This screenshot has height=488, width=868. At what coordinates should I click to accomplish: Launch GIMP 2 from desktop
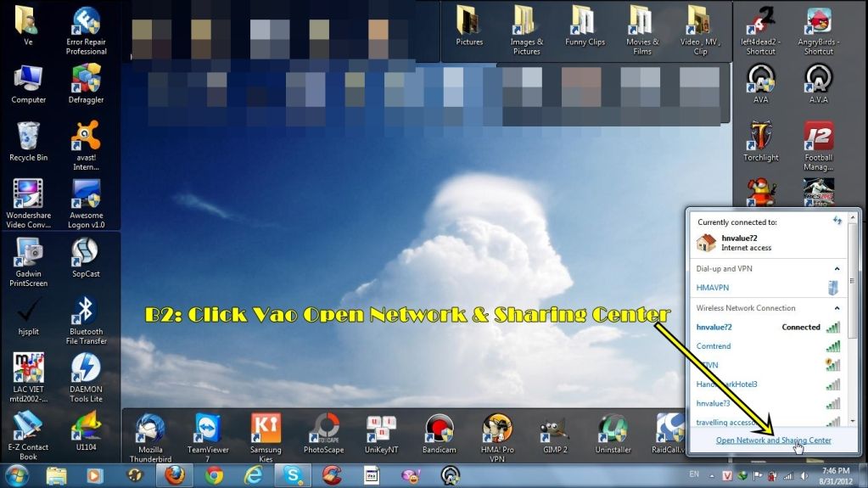(554, 435)
